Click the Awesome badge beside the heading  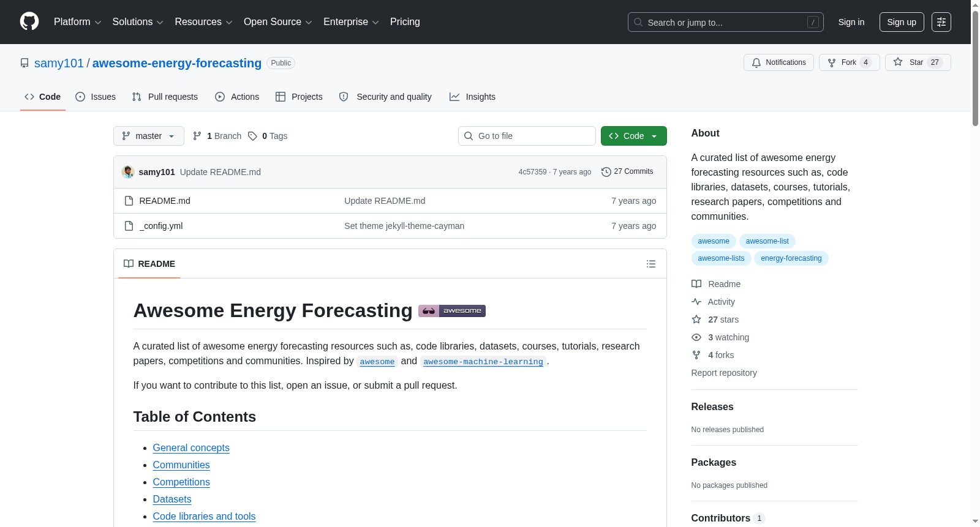point(452,311)
